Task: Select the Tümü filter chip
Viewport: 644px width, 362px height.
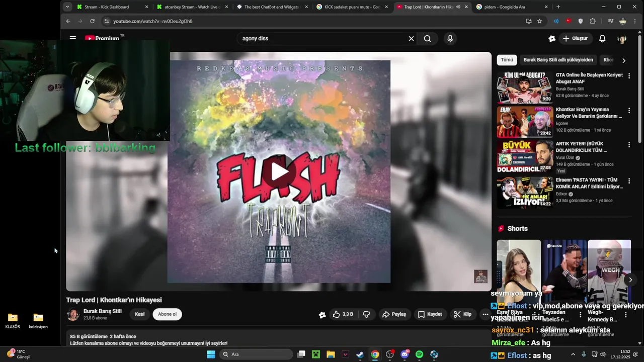Action: click(507, 60)
